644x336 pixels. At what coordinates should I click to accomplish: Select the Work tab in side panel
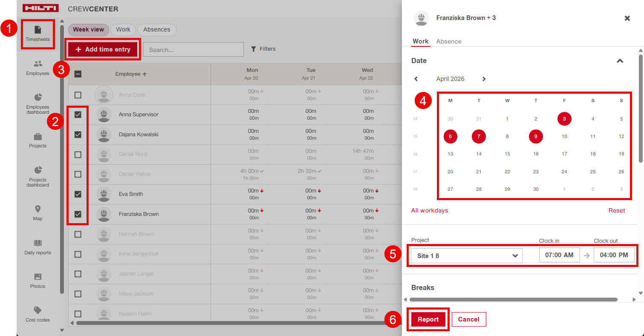[421, 41]
